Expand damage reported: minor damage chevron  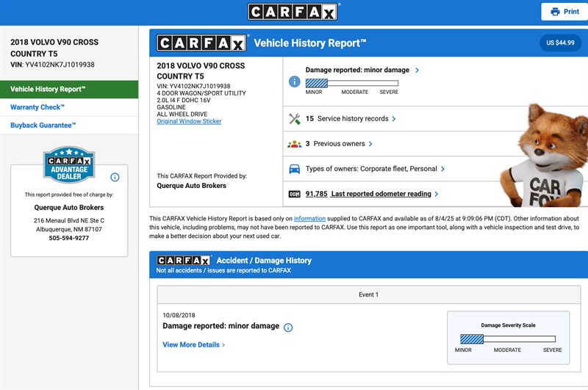click(417, 70)
